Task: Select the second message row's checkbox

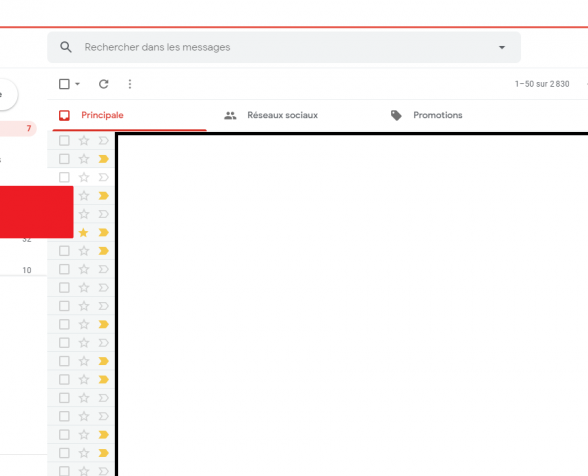Action: tap(64, 159)
